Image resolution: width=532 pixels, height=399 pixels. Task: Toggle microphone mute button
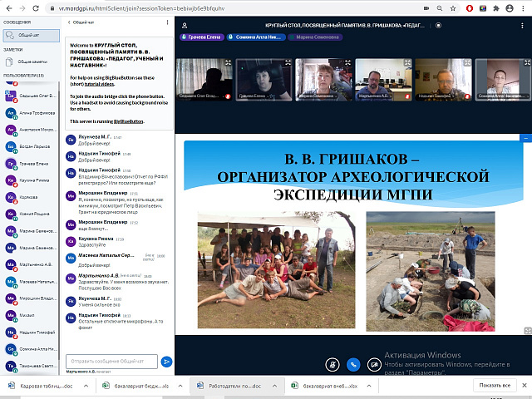[x=332, y=365]
